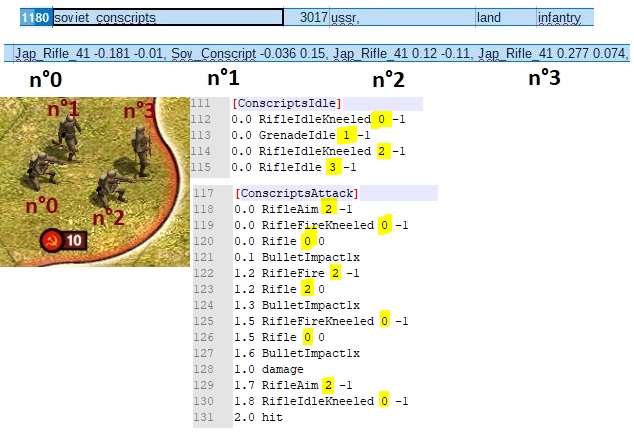
Task: Click the line 1.7 RifleAim 2 -1
Action: coord(293,385)
